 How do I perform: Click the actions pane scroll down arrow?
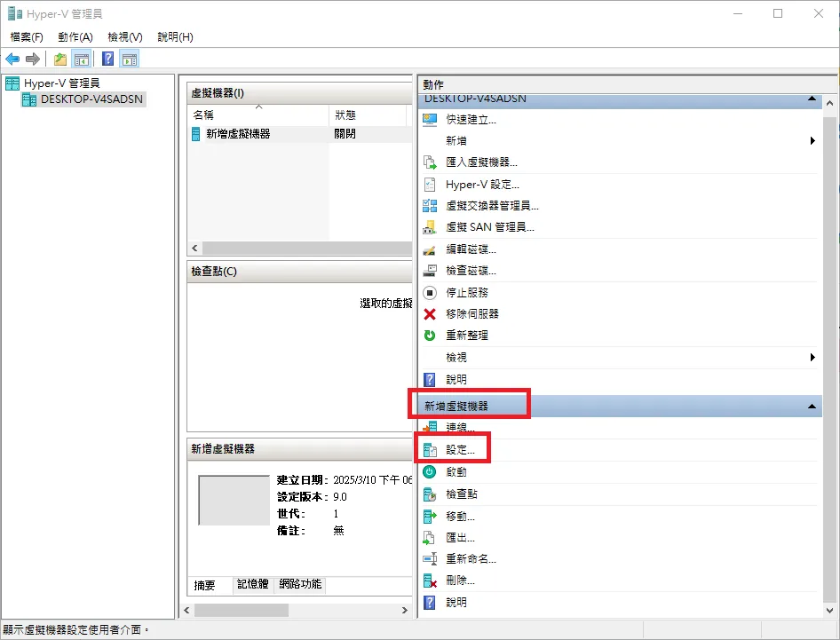[830, 610]
